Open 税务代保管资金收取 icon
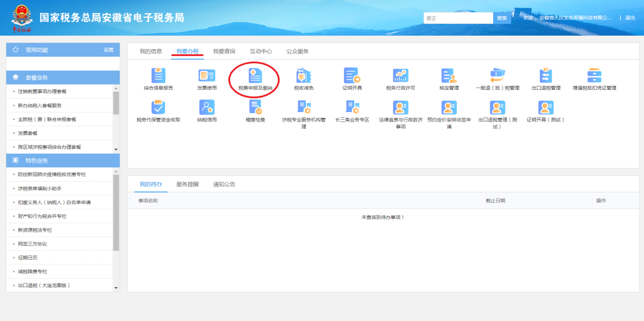The image size is (644, 321). 158,107
